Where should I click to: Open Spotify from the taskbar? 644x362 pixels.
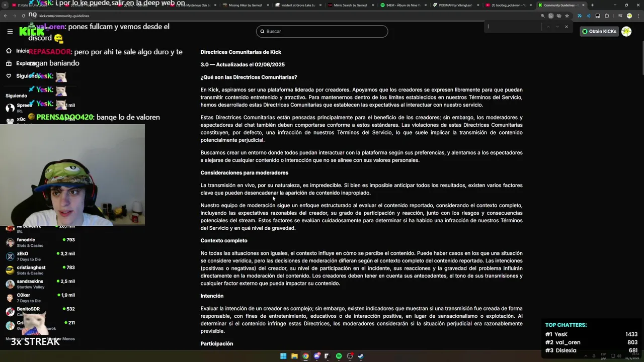coord(339,356)
